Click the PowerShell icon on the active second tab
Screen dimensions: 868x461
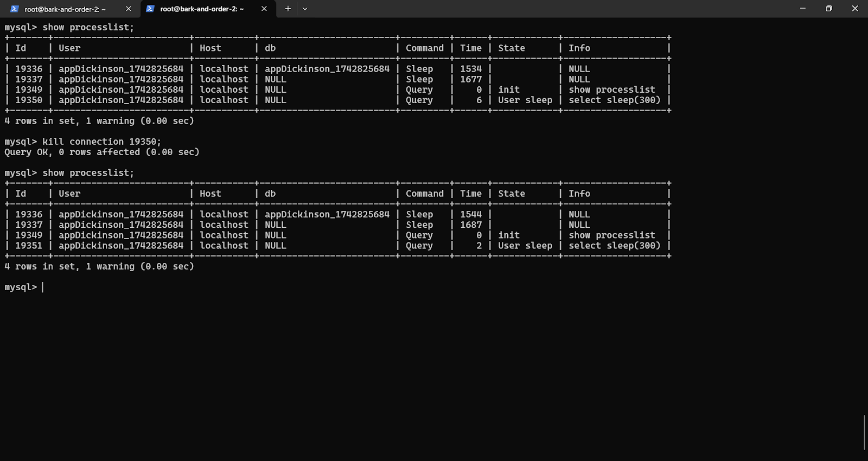pos(150,9)
